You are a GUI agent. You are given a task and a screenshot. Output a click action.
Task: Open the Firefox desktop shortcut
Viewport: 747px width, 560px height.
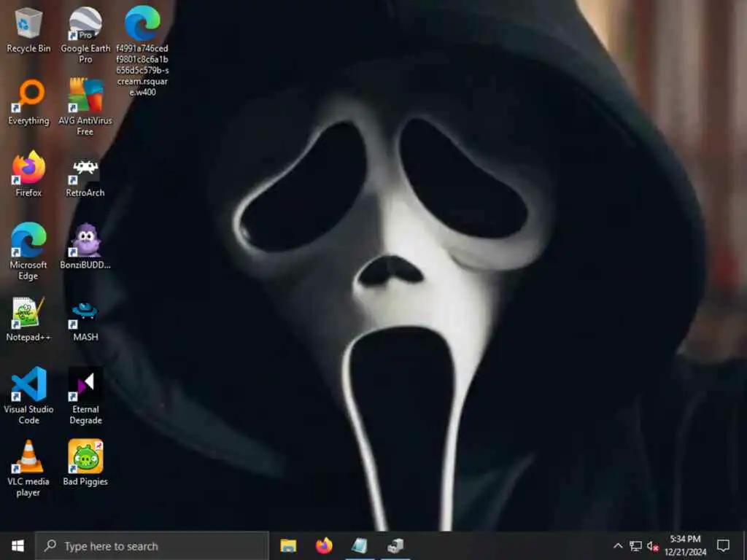click(x=28, y=174)
